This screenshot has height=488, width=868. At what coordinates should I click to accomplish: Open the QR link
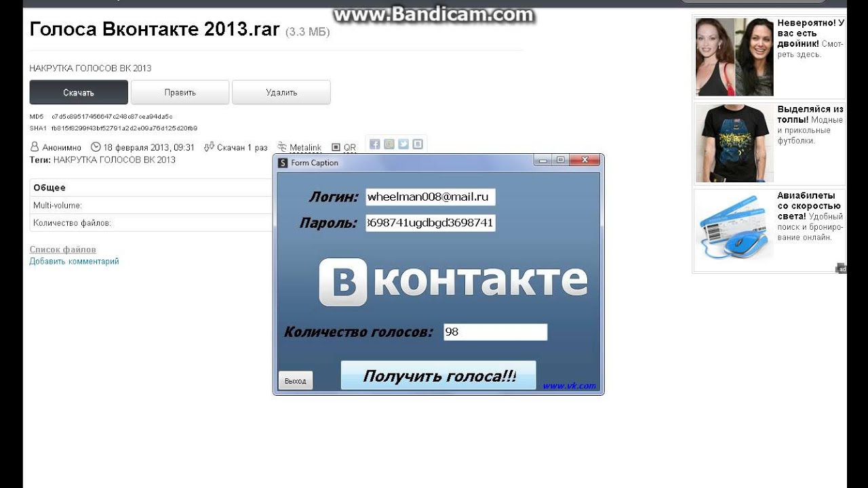(350, 148)
